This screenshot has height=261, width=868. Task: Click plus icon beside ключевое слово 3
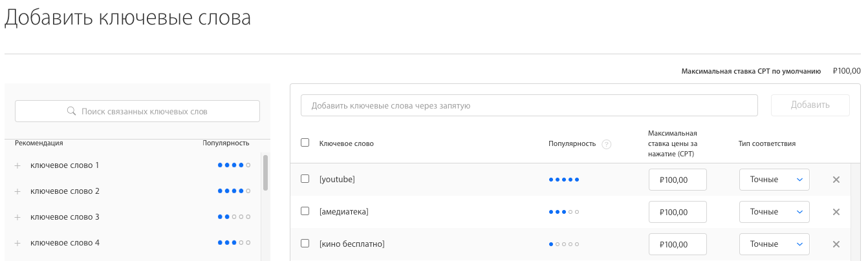(17, 218)
